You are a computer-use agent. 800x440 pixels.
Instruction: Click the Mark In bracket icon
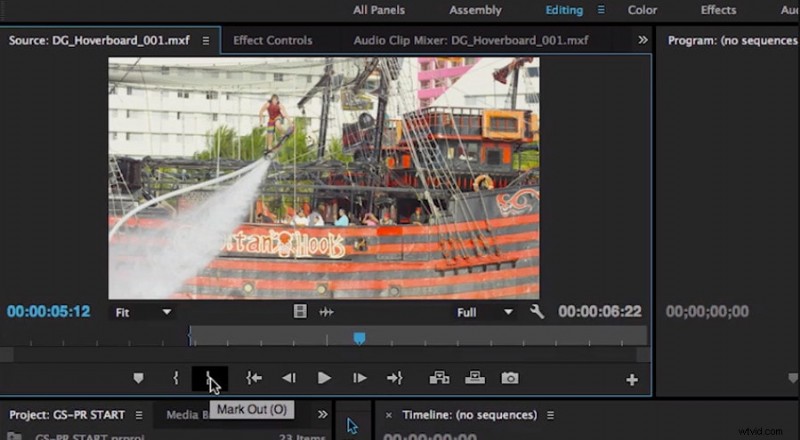[176, 378]
